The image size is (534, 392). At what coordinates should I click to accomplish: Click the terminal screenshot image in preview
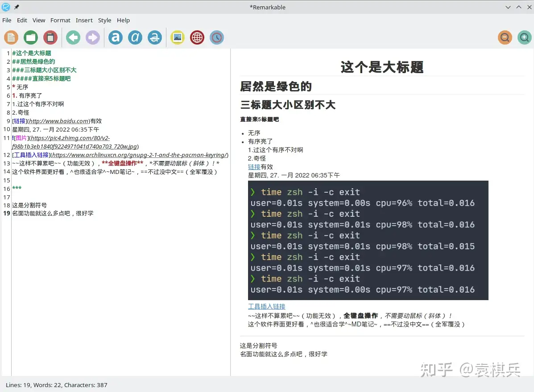(x=368, y=240)
